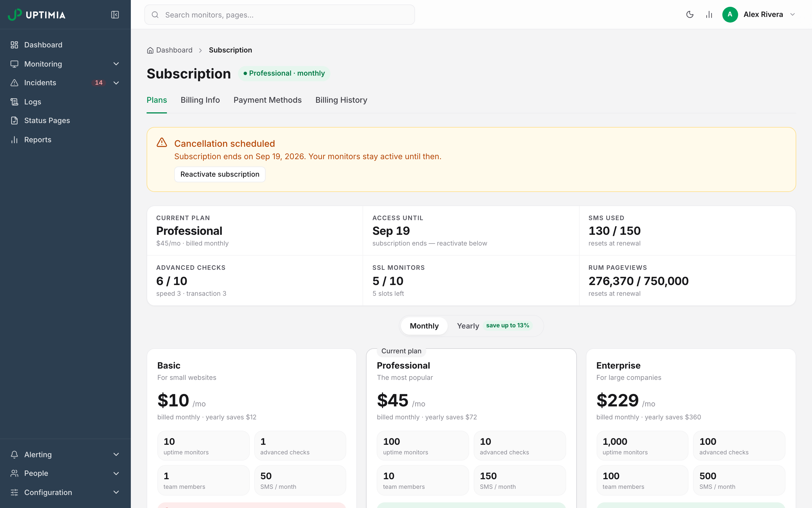Click the Monitoring monitor icon
Image resolution: width=812 pixels, height=508 pixels.
[x=14, y=64]
